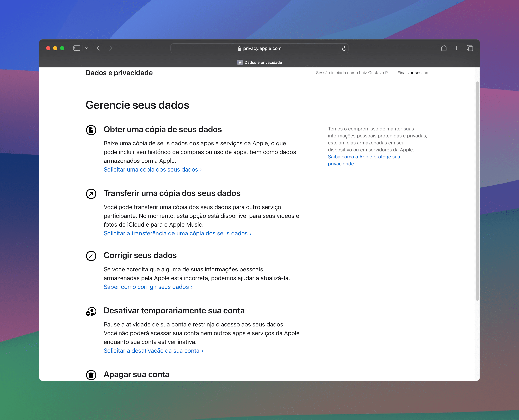Screen dimensions: 519x420
Task: Open Solicitar a desativação da sua conta
Action: (153, 351)
